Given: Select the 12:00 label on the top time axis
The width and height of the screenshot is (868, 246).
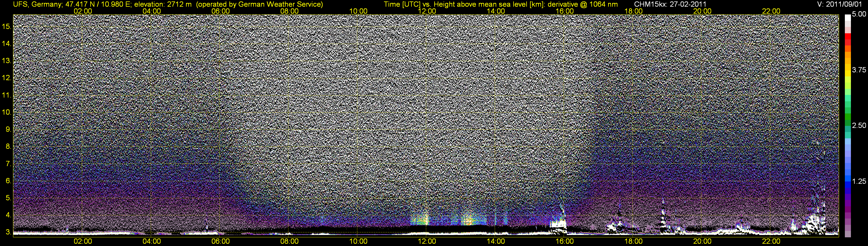Looking at the screenshot, I should [427, 11].
